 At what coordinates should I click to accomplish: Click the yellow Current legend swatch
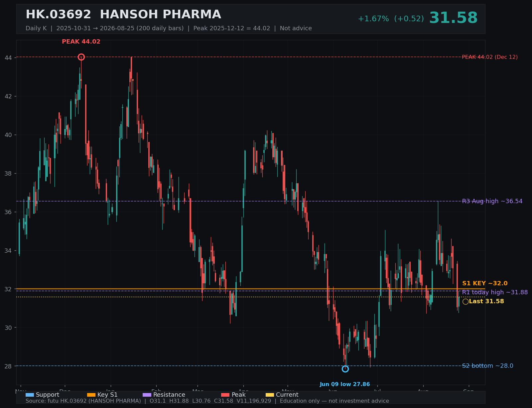click(270, 395)
